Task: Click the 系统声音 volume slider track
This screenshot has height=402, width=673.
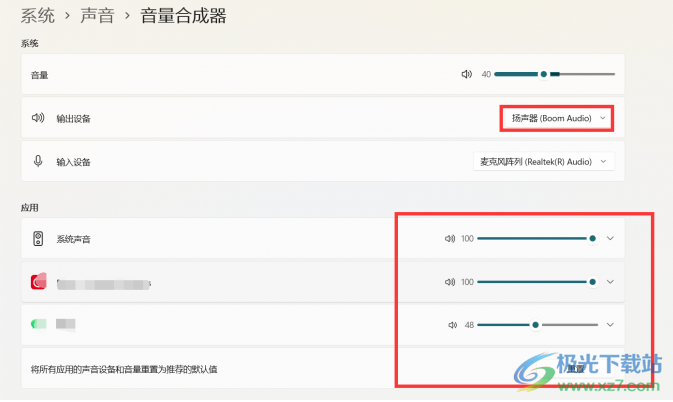Action: click(535, 239)
